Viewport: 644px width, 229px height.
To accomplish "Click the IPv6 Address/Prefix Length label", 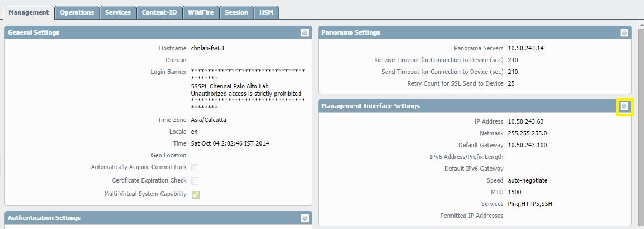I will pos(467,157).
